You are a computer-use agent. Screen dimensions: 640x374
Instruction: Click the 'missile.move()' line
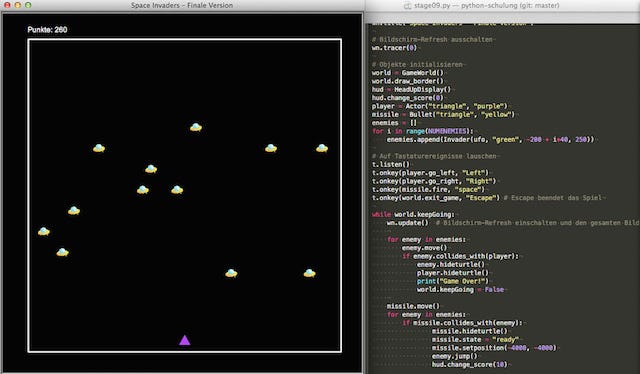tap(413, 306)
